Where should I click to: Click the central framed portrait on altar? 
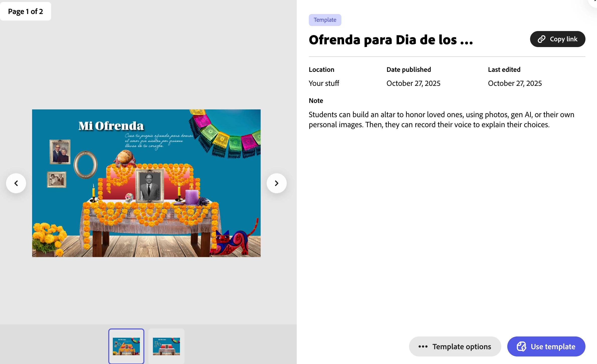click(149, 186)
